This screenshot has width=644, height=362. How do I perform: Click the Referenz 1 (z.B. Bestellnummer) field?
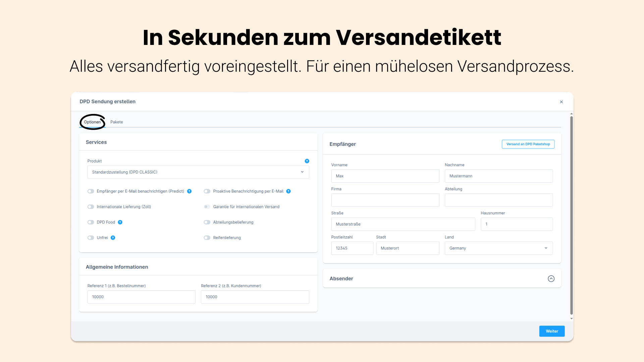[141, 297]
